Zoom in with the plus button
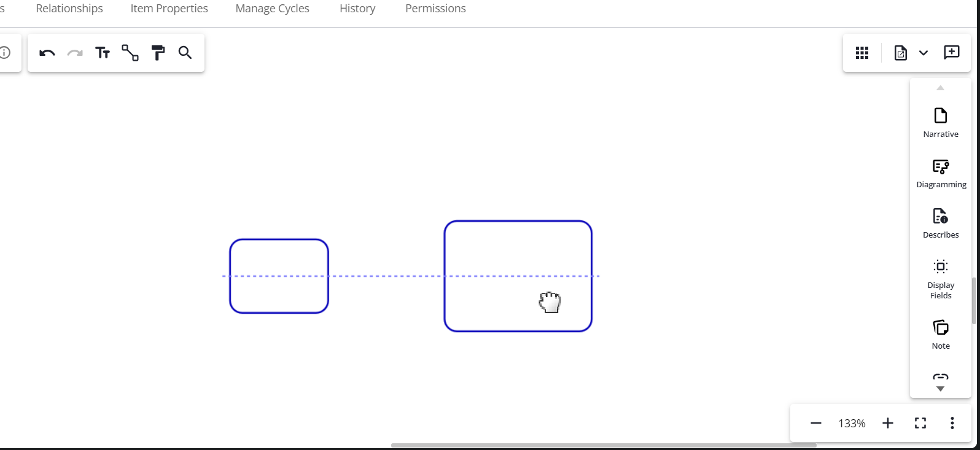Image resolution: width=980 pixels, height=450 pixels. [x=887, y=423]
